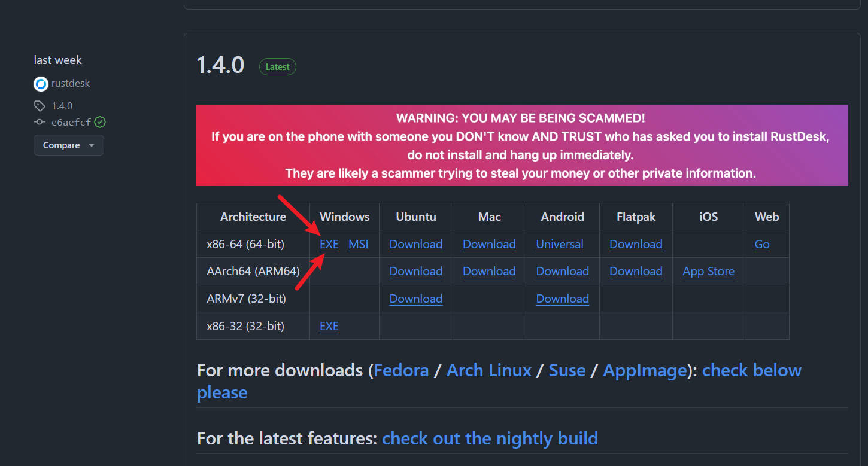Screen dimensions: 868x466
Task: Open the Web Go link
Action: [762, 244]
